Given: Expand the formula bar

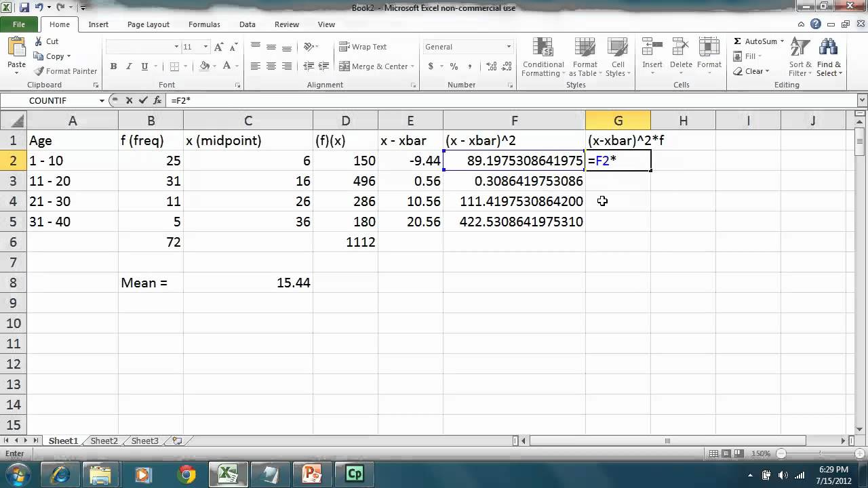Looking at the screenshot, I should pos(862,100).
